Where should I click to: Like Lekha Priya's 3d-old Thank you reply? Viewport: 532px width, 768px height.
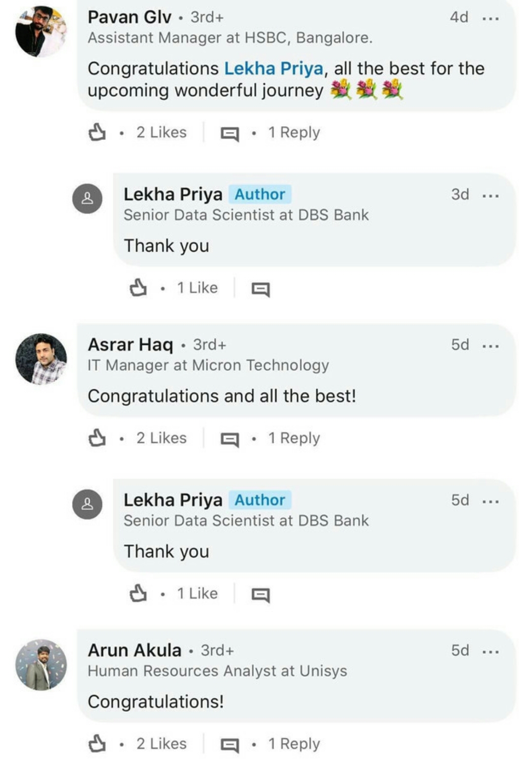[138, 288]
